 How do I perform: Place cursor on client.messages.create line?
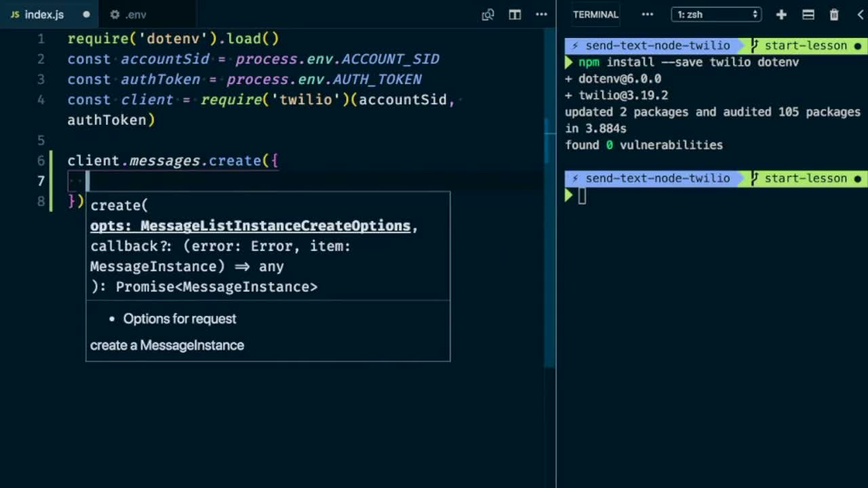[x=173, y=161]
